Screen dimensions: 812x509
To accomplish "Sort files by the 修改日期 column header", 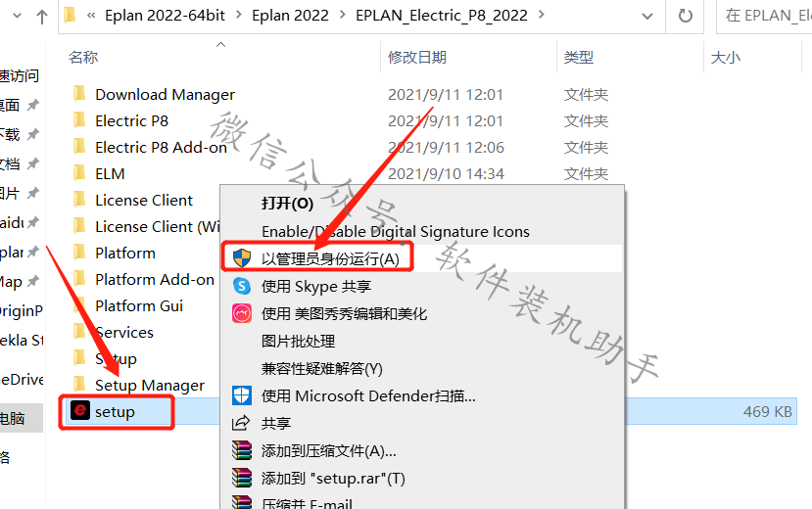I will (x=417, y=57).
